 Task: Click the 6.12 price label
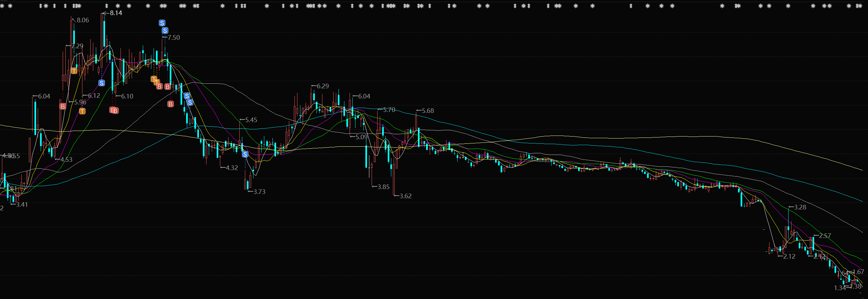(x=94, y=96)
